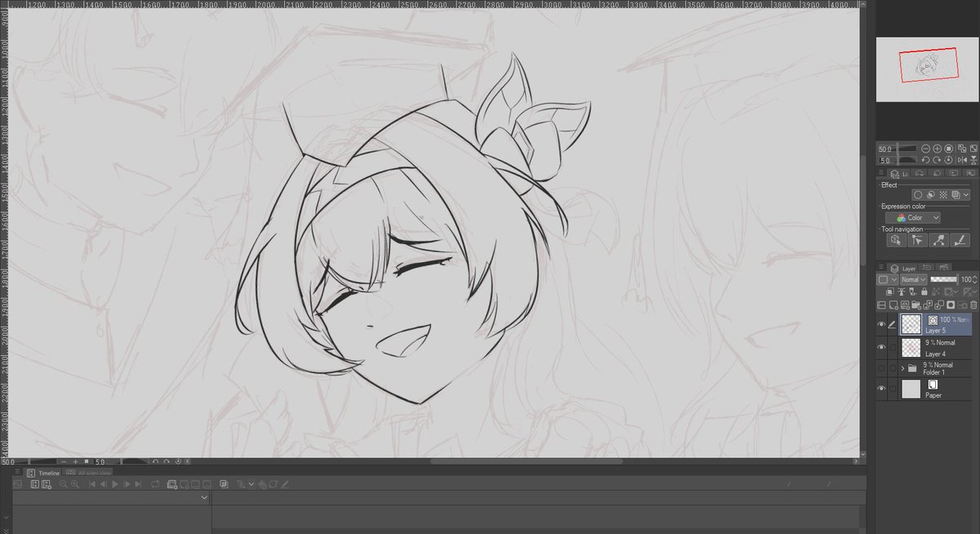Select the Layer 5 thumbnail

(x=911, y=325)
